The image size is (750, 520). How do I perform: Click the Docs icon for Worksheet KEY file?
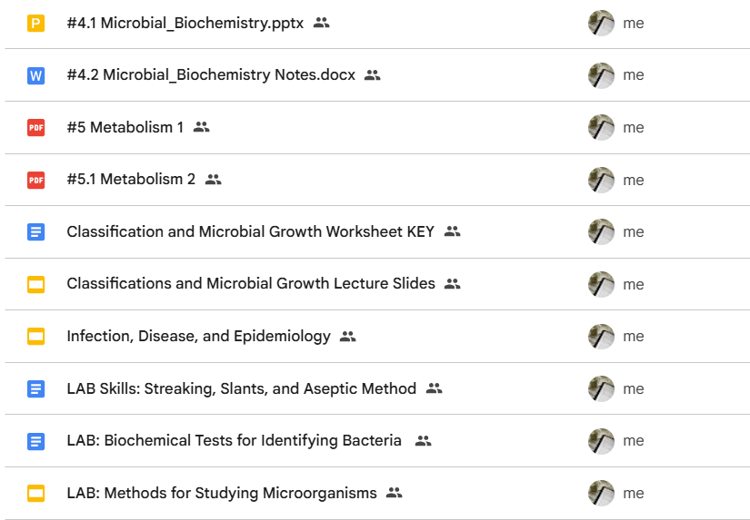tap(36, 232)
